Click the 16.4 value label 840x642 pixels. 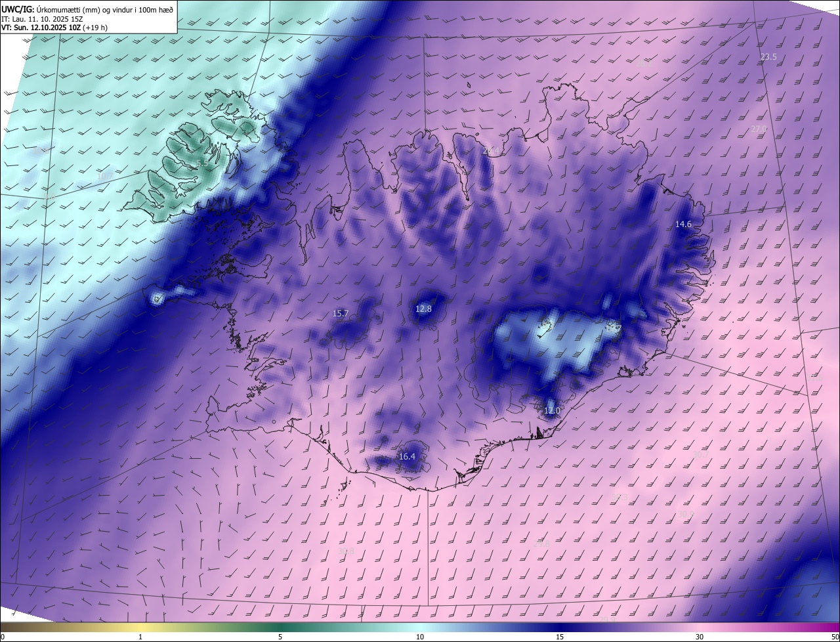pos(407,457)
